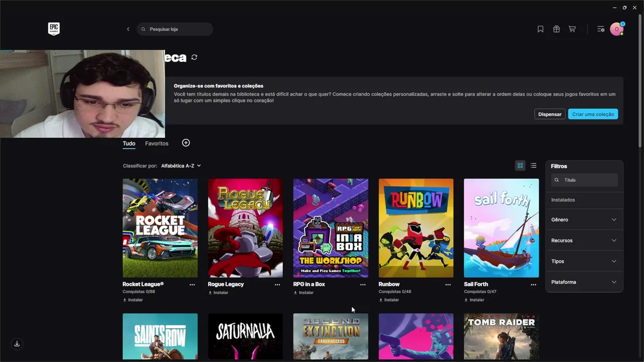
Task: Open the Saturnalia cover thumbnail
Action: 246,336
